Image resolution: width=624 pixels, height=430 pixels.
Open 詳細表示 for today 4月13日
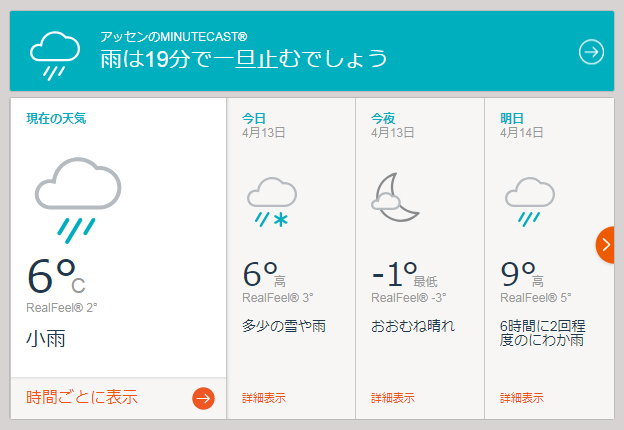263,398
